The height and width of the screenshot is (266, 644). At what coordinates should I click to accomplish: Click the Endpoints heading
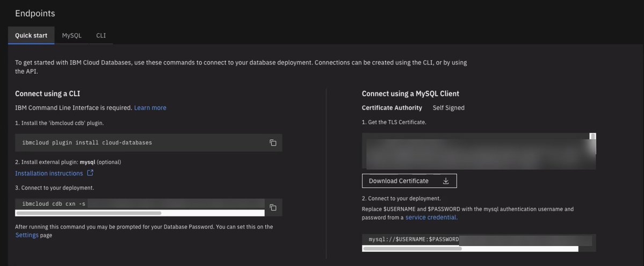point(35,13)
